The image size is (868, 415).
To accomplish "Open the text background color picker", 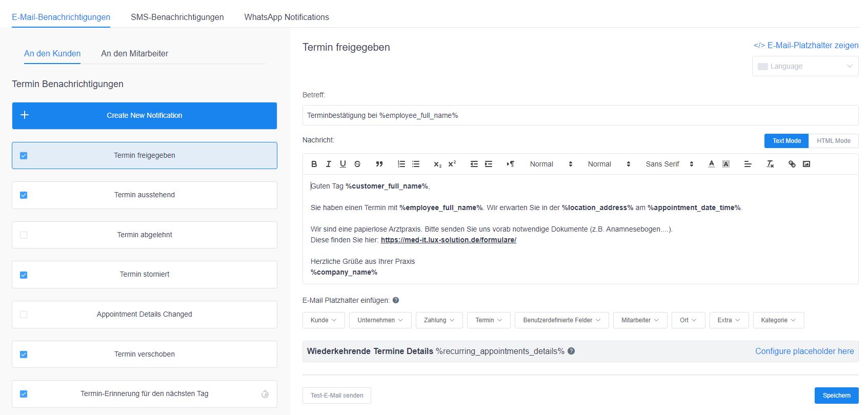I will [x=726, y=164].
